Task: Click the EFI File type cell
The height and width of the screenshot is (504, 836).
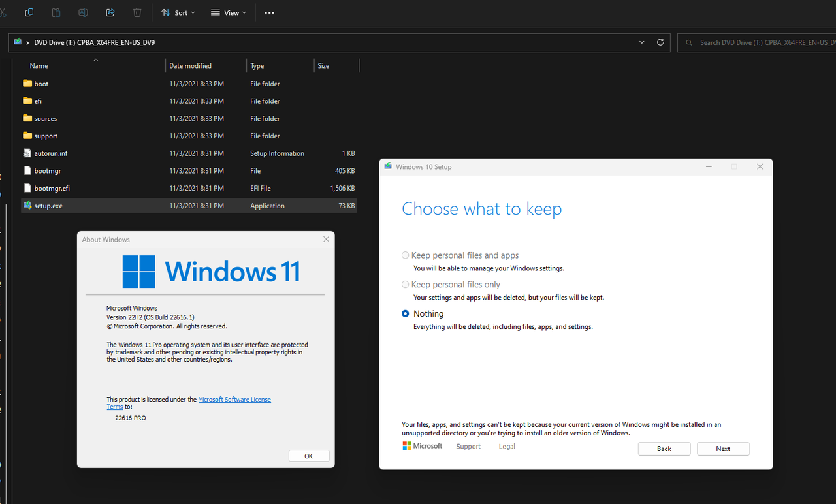Action: 261,188
